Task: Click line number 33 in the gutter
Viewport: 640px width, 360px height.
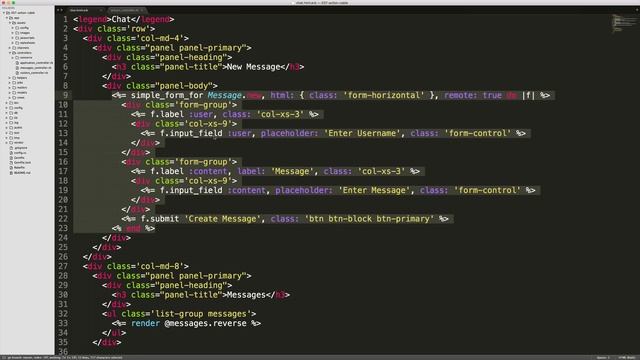Action: [63, 323]
